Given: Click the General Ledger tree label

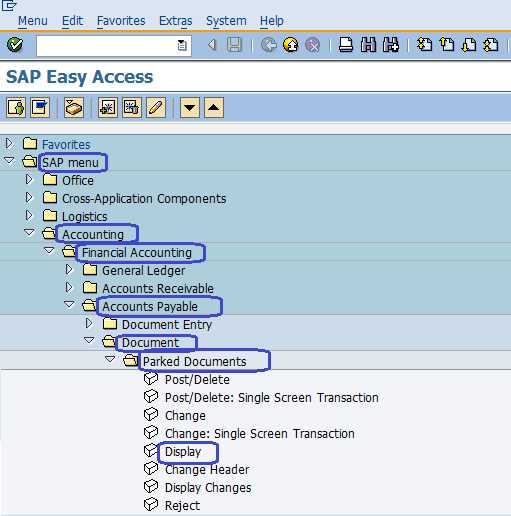Looking at the screenshot, I should 143,271.
